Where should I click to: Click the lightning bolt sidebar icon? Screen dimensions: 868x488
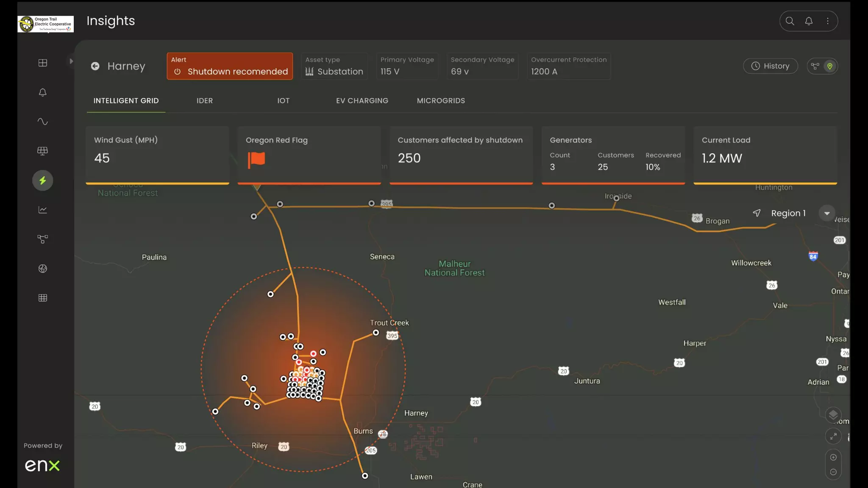43,180
